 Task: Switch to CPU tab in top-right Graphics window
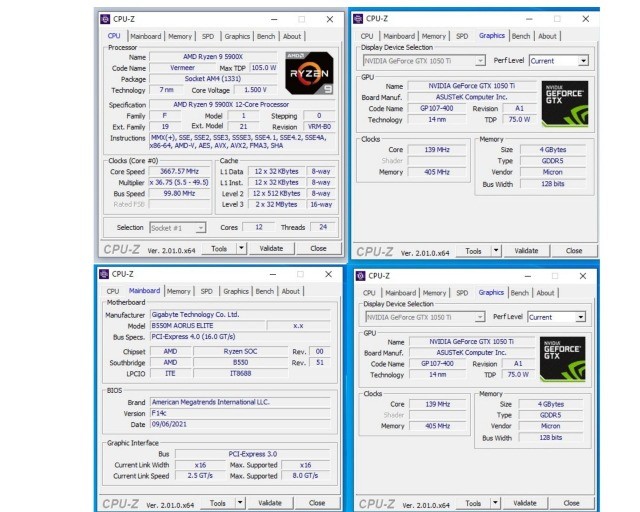367,36
